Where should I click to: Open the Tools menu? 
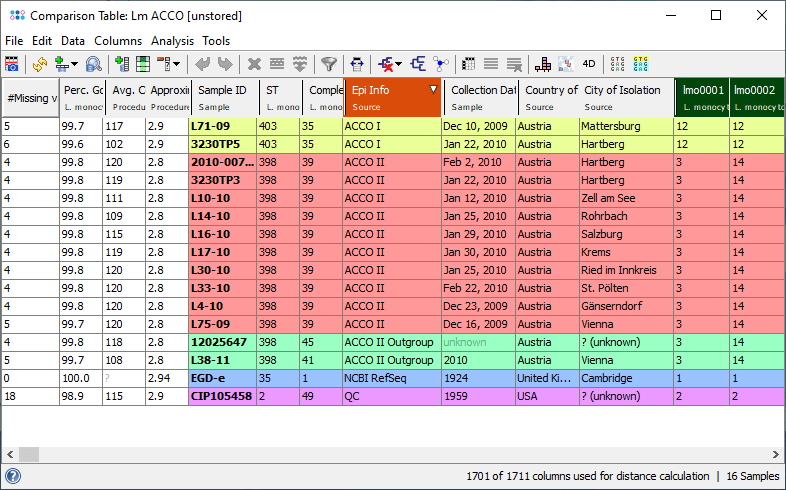(x=216, y=41)
